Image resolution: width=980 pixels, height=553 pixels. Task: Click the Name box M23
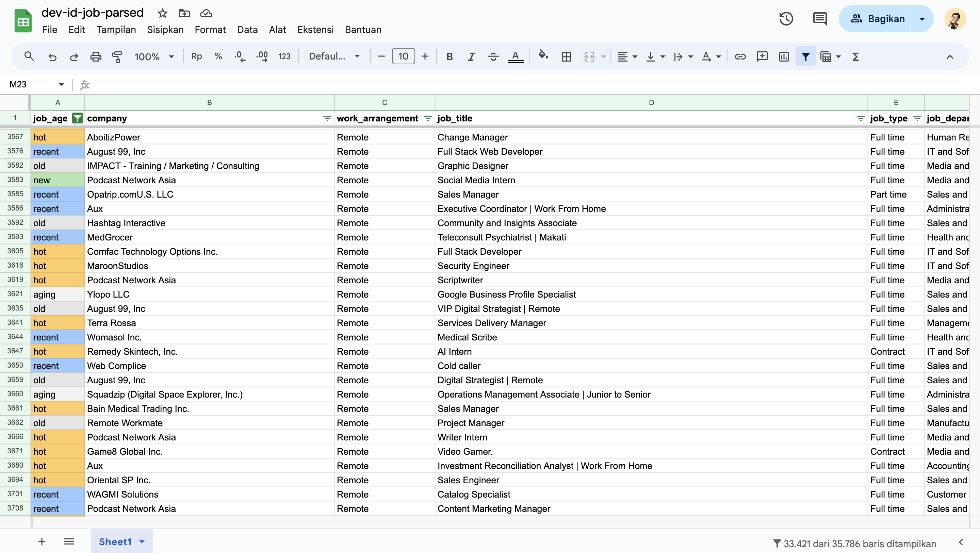click(x=36, y=84)
